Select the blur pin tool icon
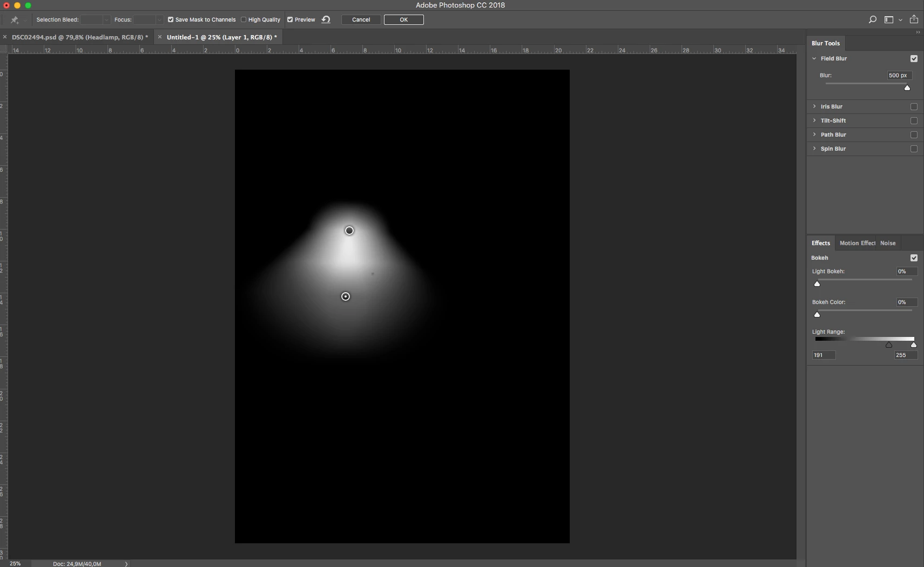 coord(15,20)
